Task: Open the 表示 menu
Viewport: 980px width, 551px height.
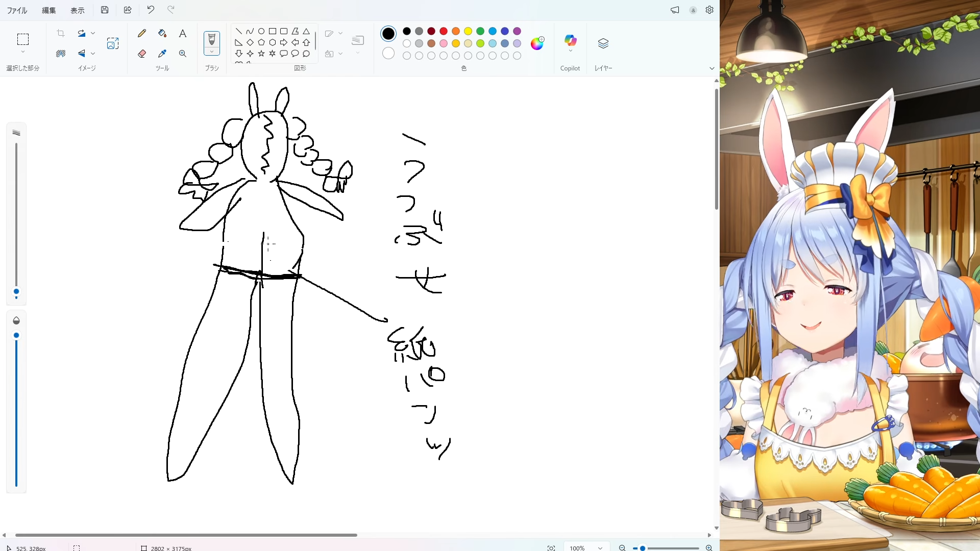Action: [x=78, y=10]
